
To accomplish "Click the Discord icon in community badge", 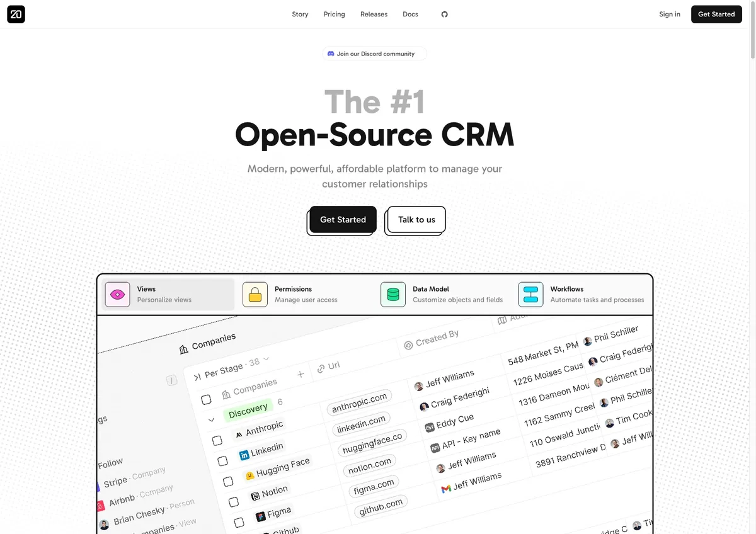I will click(x=331, y=54).
